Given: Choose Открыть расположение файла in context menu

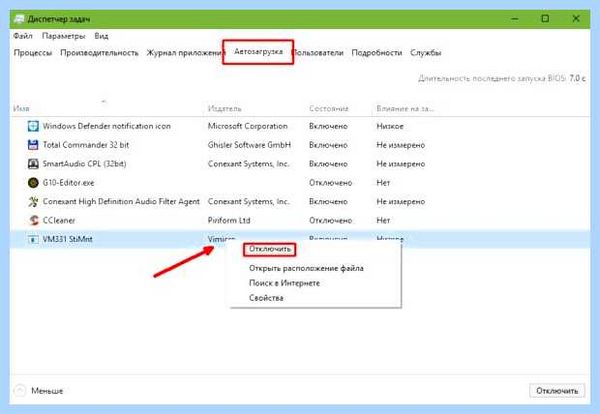Looking at the screenshot, I should [306, 268].
